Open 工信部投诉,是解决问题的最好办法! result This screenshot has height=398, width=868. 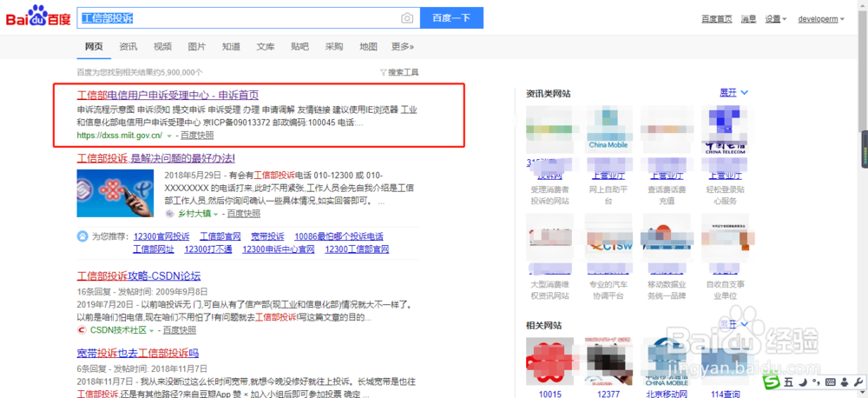pos(155,158)
